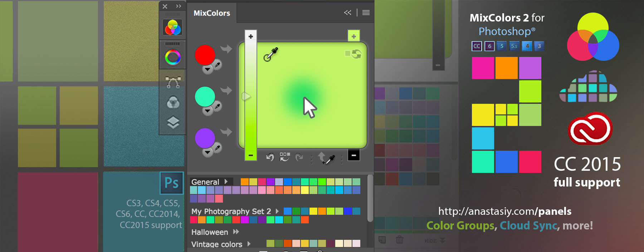Select the teal source color circle
The width and height of the screenshot is (644, 252).
click(205, 97)
